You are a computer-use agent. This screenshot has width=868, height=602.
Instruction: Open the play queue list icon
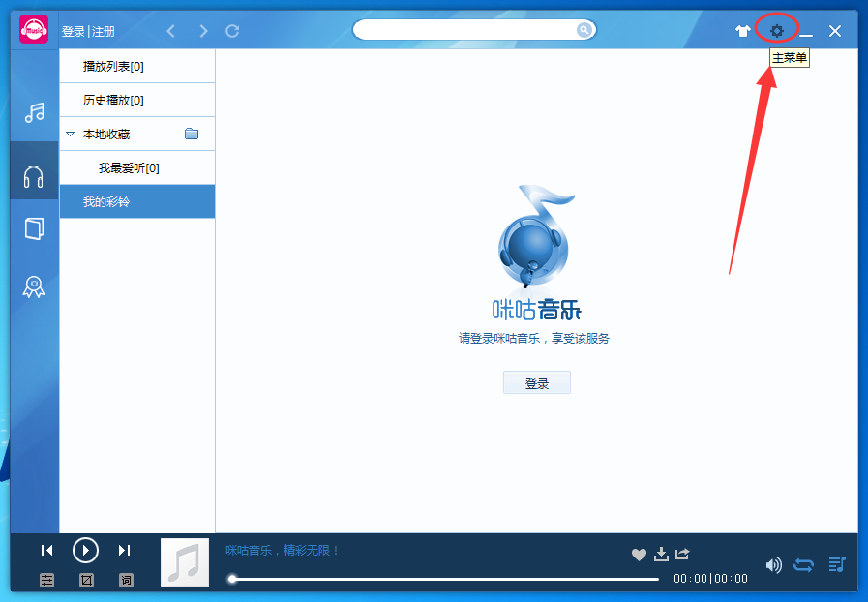pyautogui.click(x=837, y=564)
